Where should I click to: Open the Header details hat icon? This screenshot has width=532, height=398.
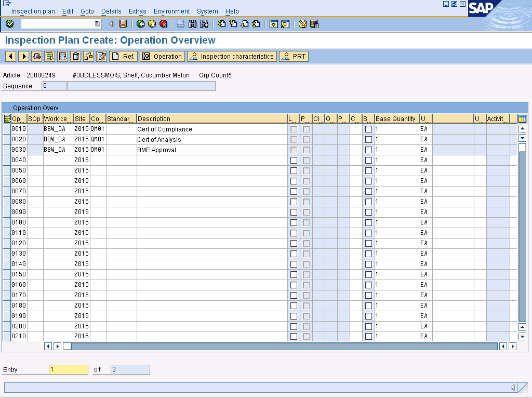[37, 56]
